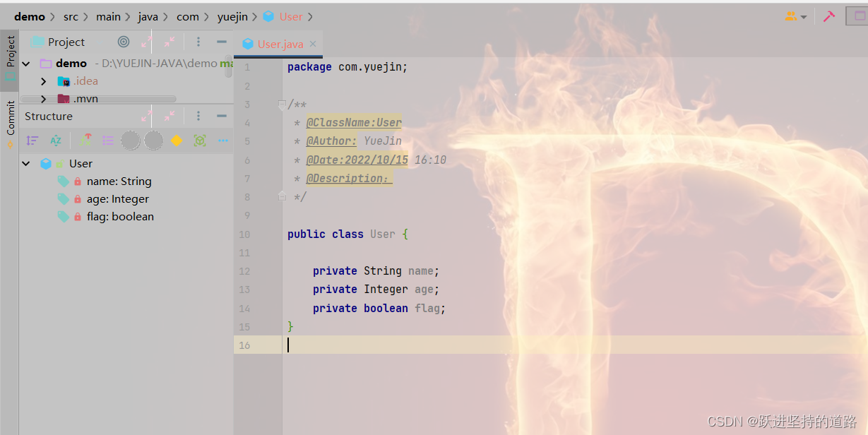
Task: Select flag: boolean in Structure
Action: tap(120, 217)
